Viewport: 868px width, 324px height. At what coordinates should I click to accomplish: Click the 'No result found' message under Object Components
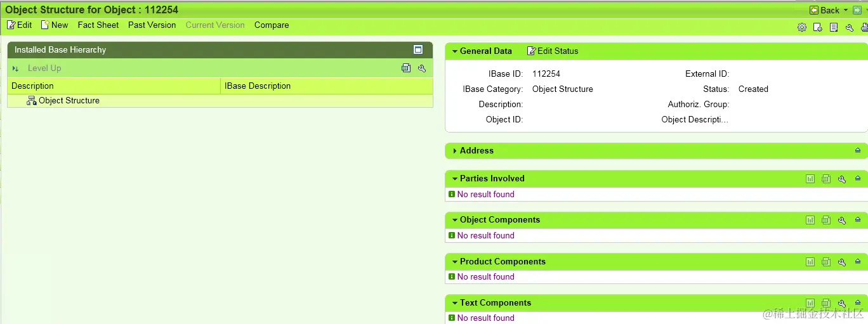coord(485,235)
